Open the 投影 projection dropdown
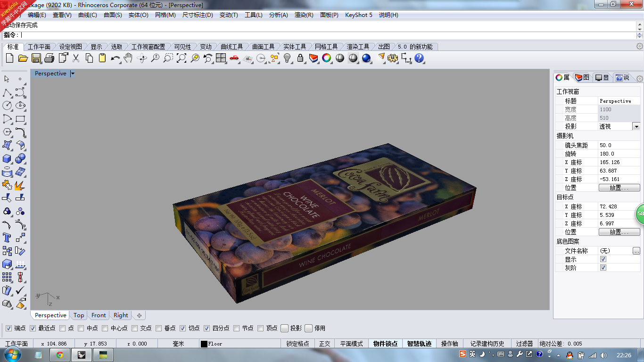Screen dimensions: 644x362 (x=636, y=126)
